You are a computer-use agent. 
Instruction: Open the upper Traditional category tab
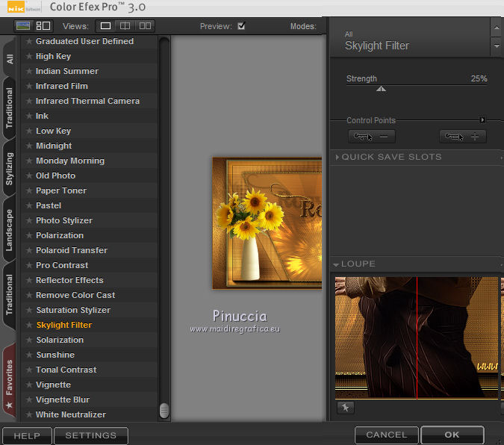[x=10, y=108]
